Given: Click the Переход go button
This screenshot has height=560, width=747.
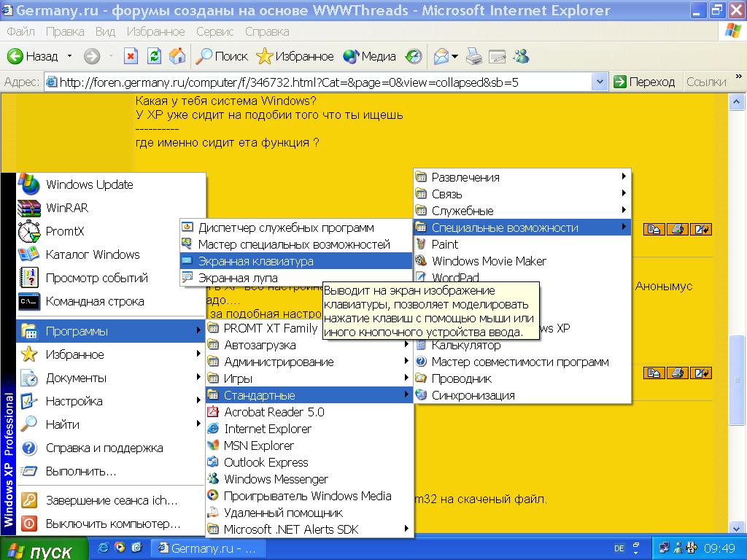Looking at the screenshot, I should (x=644, y=82).
